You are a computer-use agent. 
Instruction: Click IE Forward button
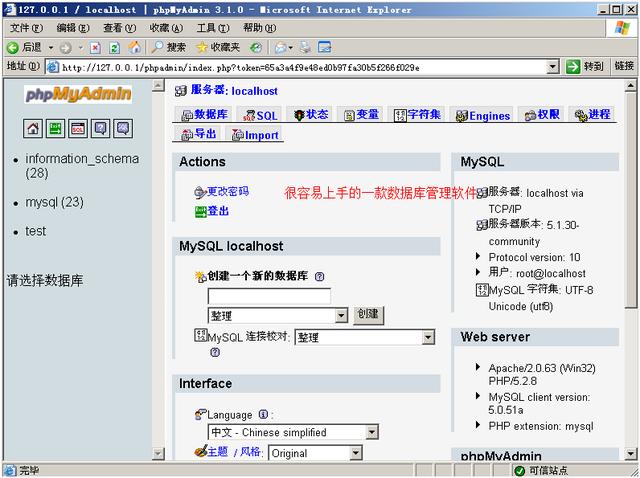65,48
